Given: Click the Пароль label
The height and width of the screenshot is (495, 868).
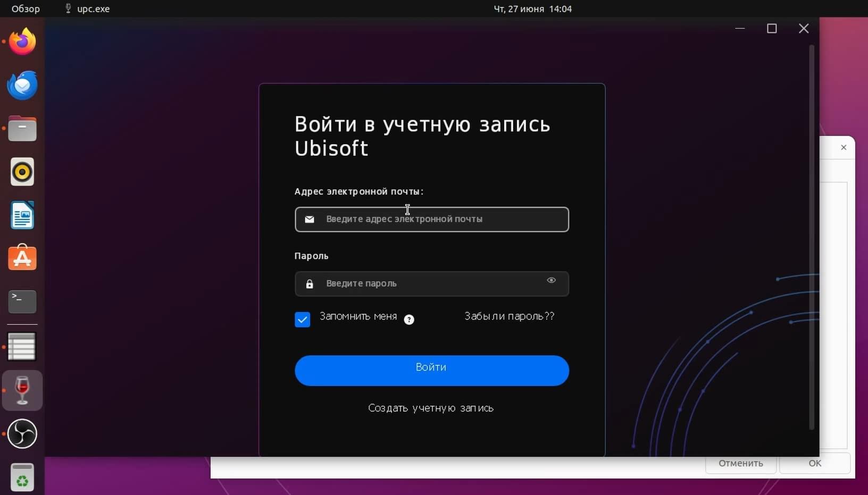Looking at the screenshot, I should point(311,256).
